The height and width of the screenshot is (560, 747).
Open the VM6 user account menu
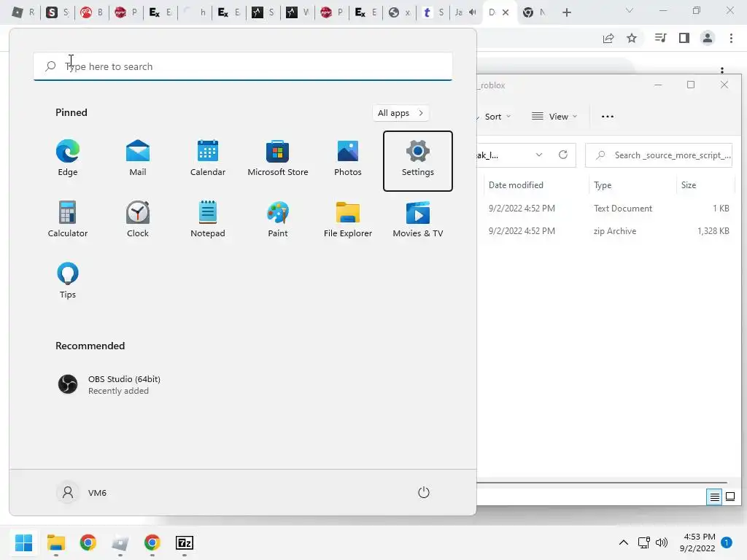(82, 492)
